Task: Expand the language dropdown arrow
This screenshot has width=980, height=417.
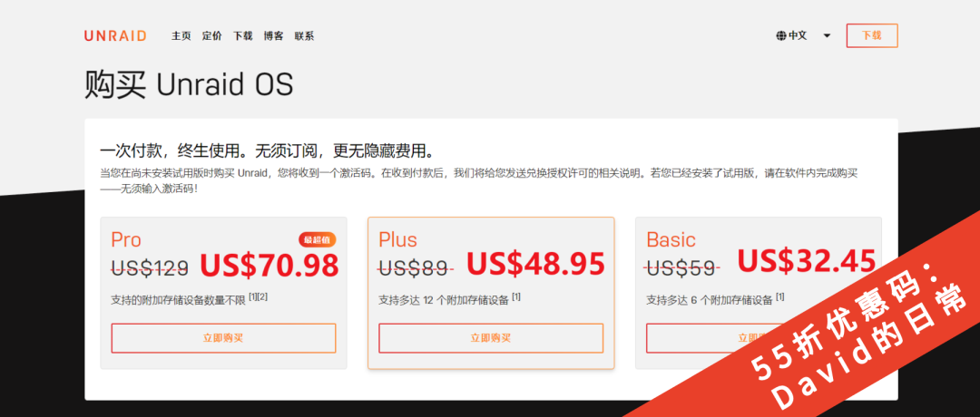Action: tap(827, 36)
